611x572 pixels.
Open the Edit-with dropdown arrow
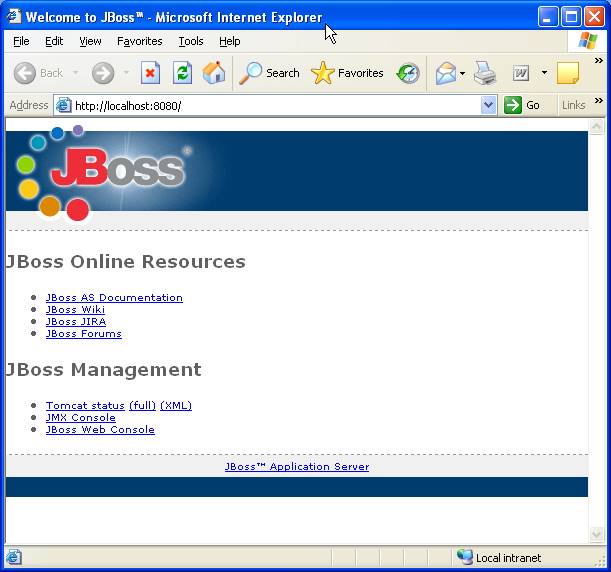click(x=544, y=73)
